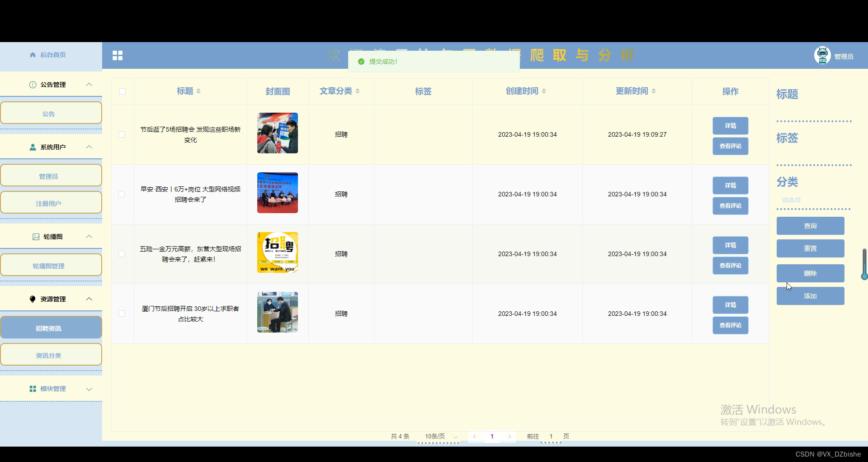Collapse the 轮播图 menu chevron

coord(89,237)
